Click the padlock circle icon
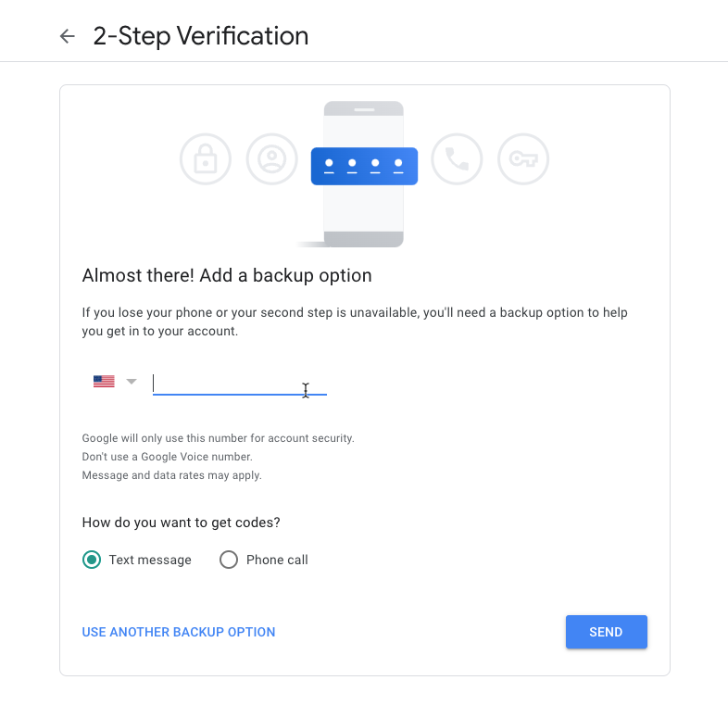The image size is (728, 718). pyautogui.click(x=206, y=159)
